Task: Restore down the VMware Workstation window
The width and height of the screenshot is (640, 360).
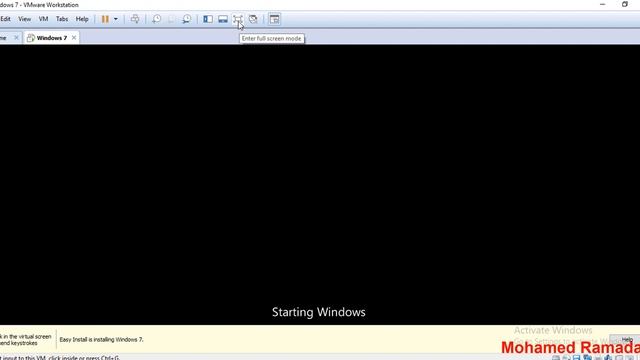Action: tap(625, 4)
